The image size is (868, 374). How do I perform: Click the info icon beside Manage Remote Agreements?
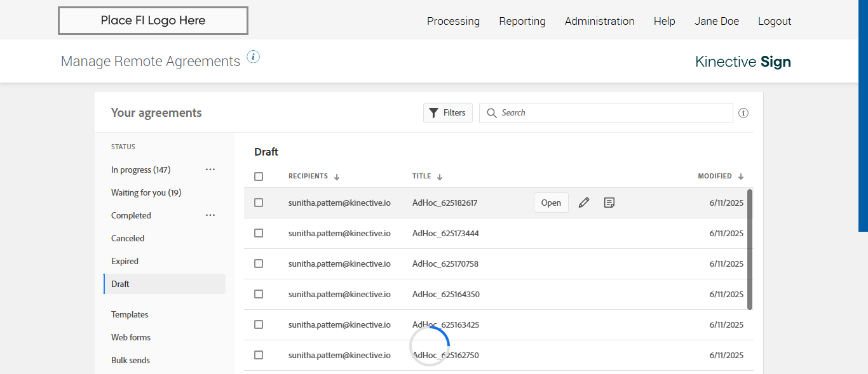point(254,57)
